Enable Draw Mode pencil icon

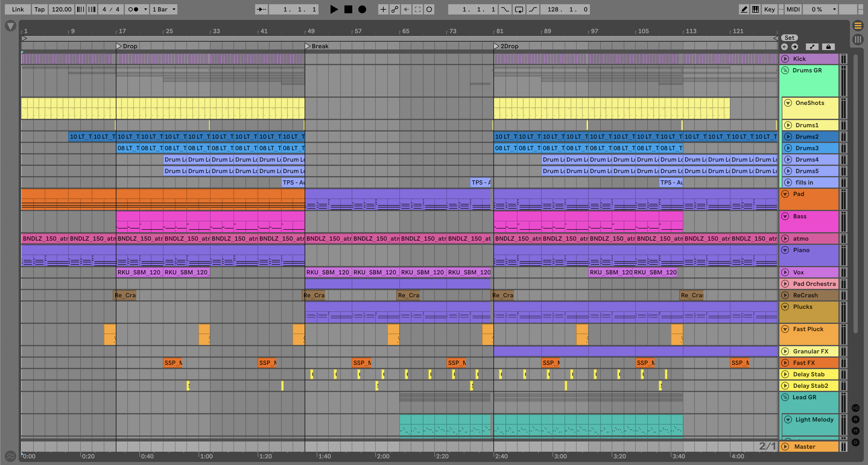click(744, 9)
